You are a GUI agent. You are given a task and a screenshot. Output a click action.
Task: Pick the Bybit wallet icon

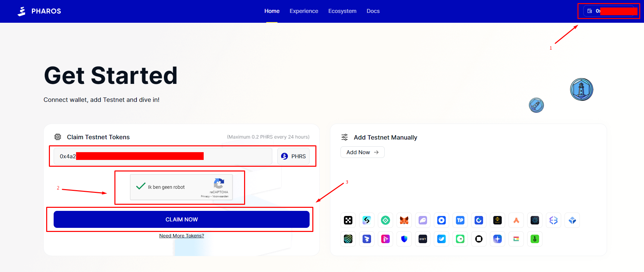coord(423,239)
